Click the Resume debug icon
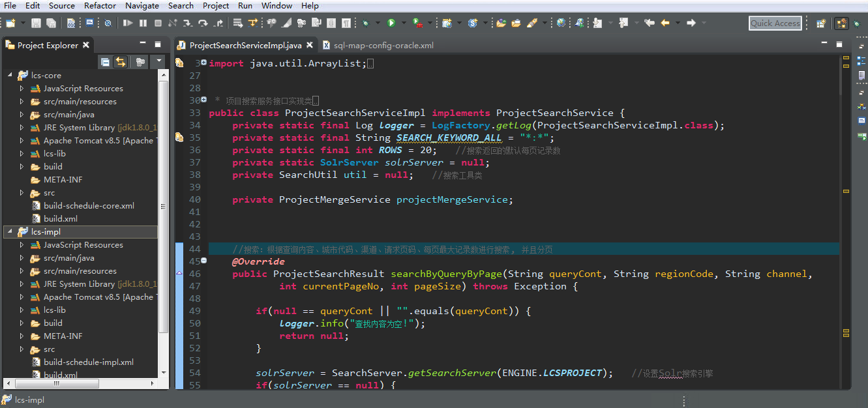Image resolution: width=868 pixels, height=408 pixels. point(128,23)
